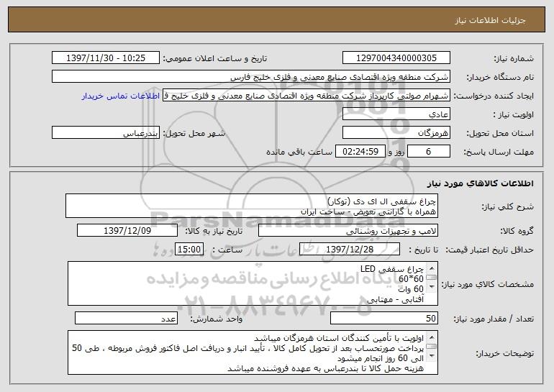Click description line همراه با گارانتی تعویض

click(x=368, y=211)
